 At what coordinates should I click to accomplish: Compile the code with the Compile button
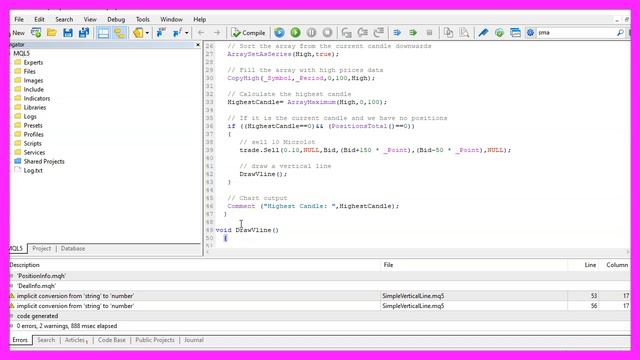(248, 33)
